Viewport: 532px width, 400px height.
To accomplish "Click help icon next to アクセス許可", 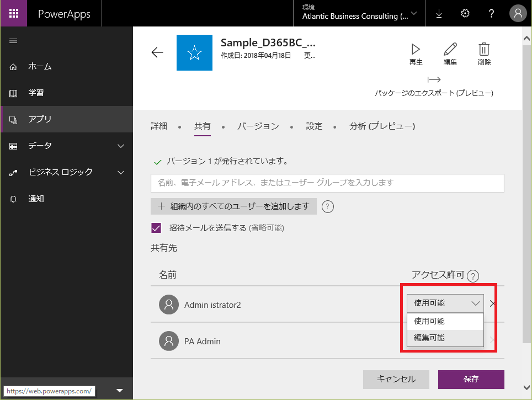I will 472,276.
